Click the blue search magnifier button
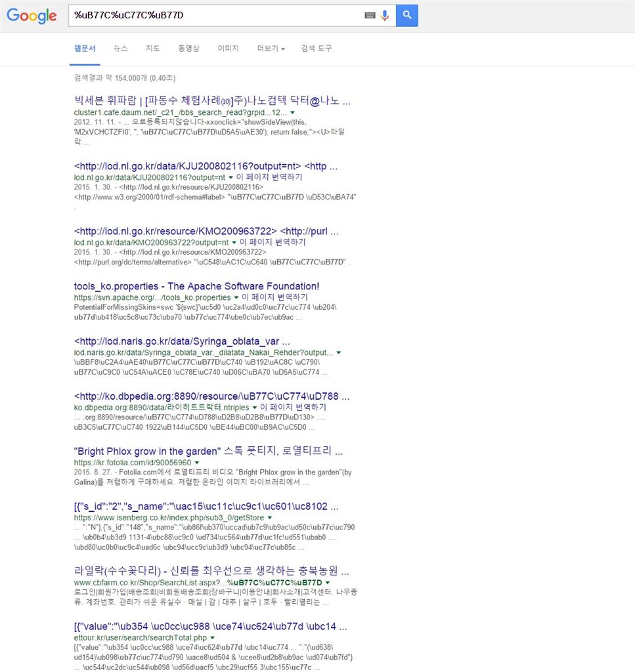635x672 pixels. [x=406, y=15]
